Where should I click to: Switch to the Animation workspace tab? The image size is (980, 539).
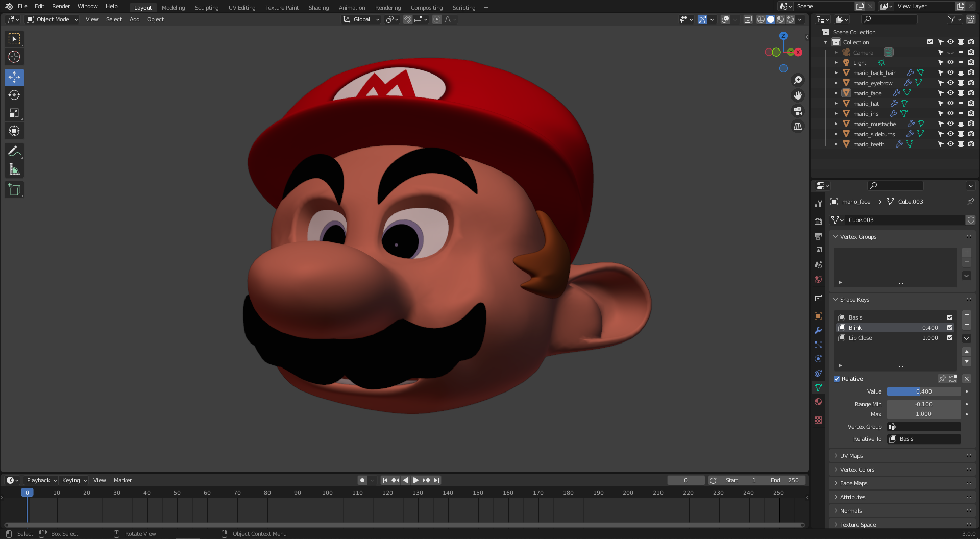tap(352, 8)
